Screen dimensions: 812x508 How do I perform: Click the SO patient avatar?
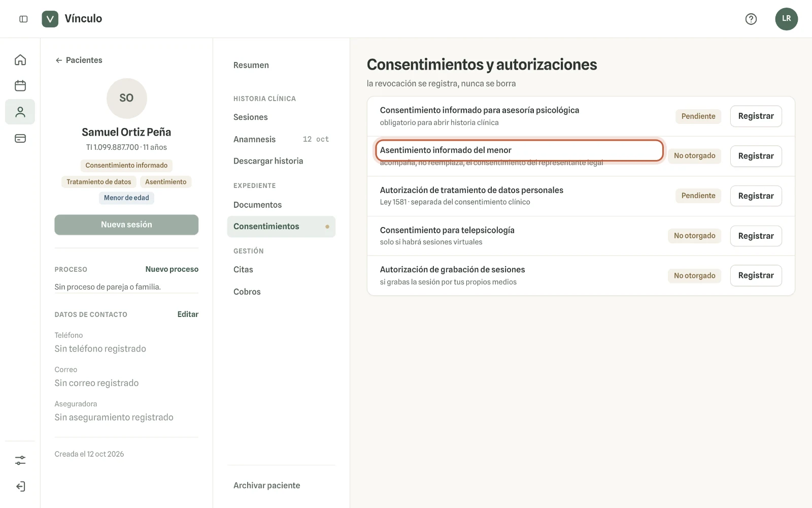click(x=126, y=98)
